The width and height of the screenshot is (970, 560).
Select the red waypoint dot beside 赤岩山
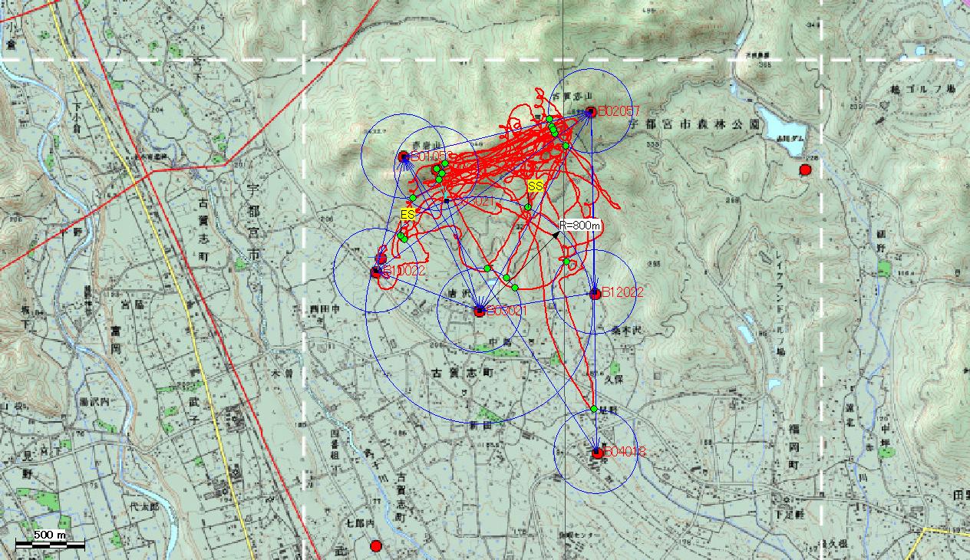pyautogui.click(x=404, y=156)
